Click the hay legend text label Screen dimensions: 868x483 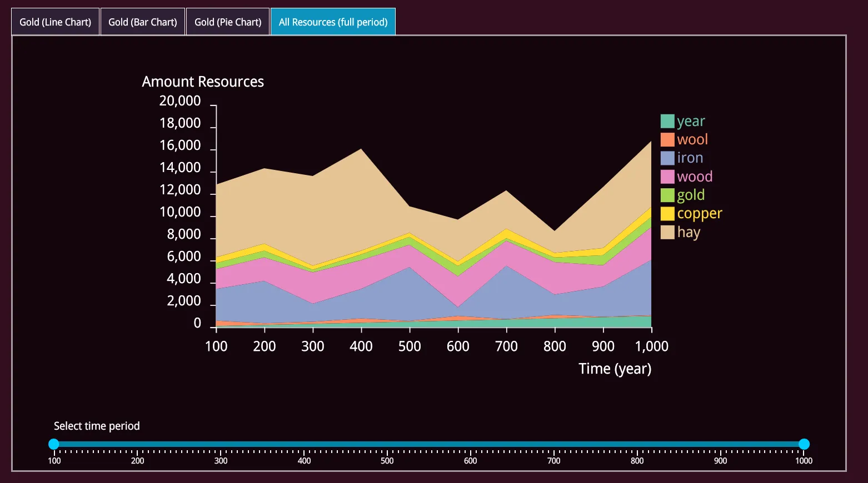click(x=689, y=232)
